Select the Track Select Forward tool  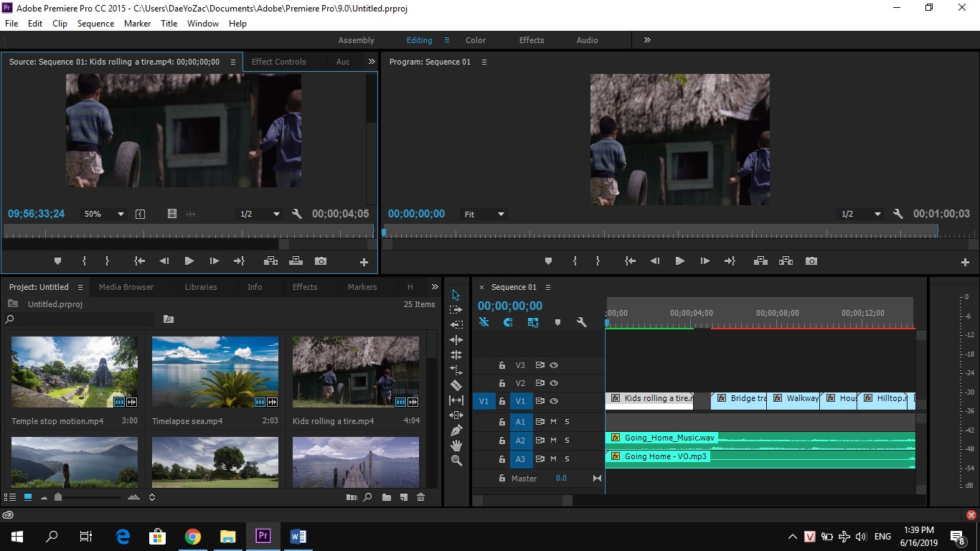pyautogui.click(x=456, y=310)
